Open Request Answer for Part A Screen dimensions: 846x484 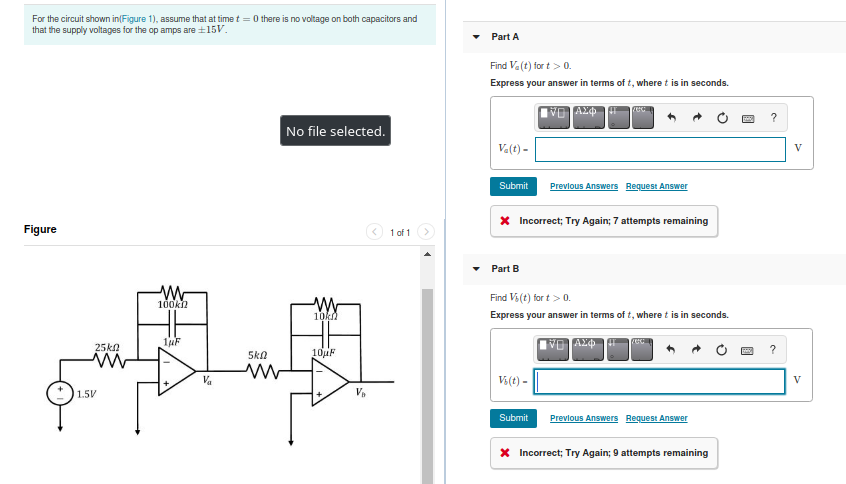tap(657, 186)
